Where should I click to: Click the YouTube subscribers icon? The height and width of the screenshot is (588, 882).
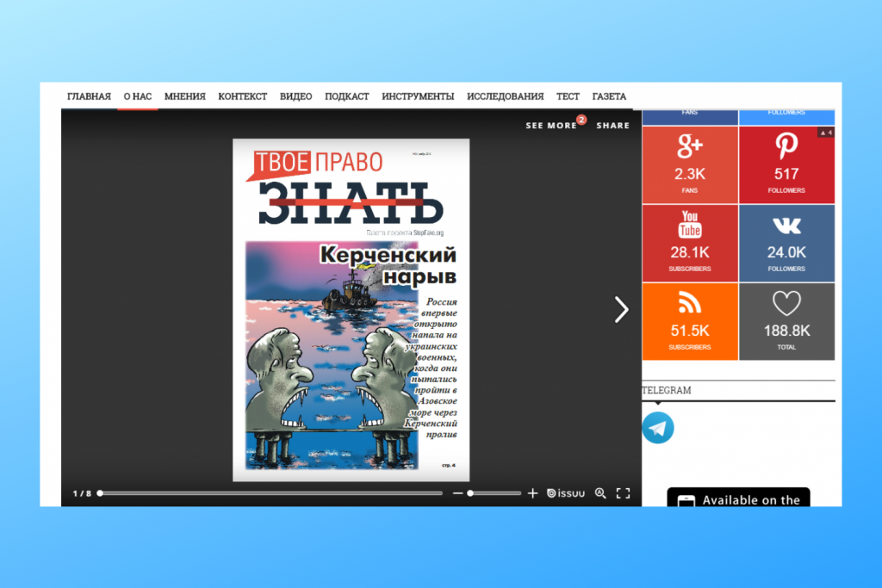pos(690,225)
